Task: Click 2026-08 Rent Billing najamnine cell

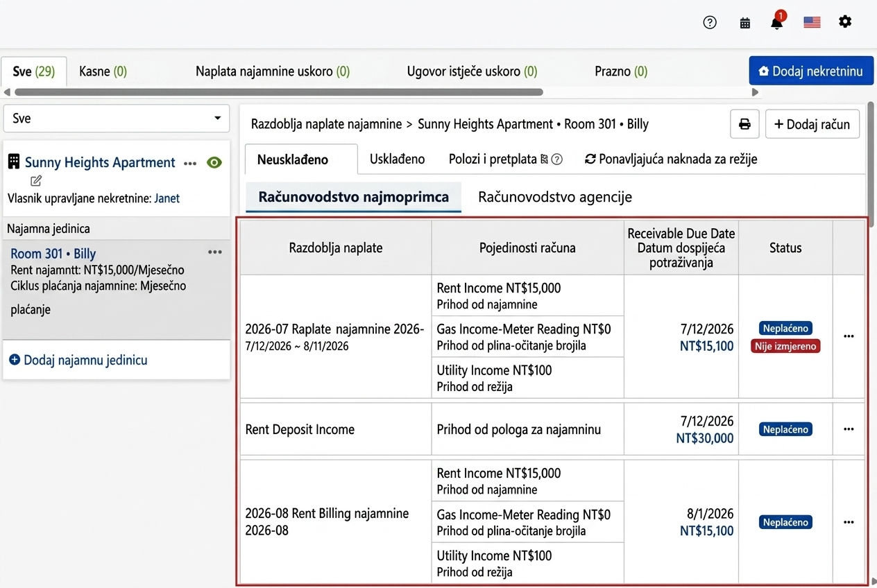Action: tap(336, 522)
